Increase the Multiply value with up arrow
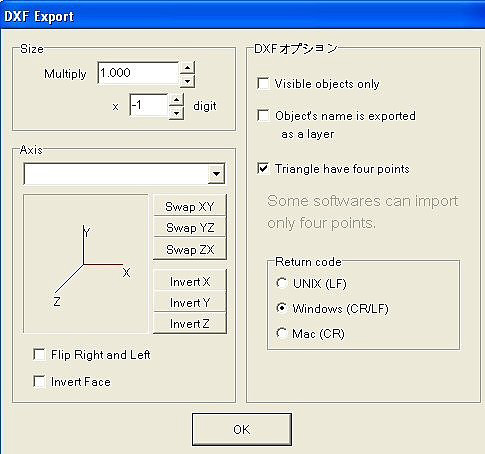This screenshot has width=485, height=454. coord(187,68)
